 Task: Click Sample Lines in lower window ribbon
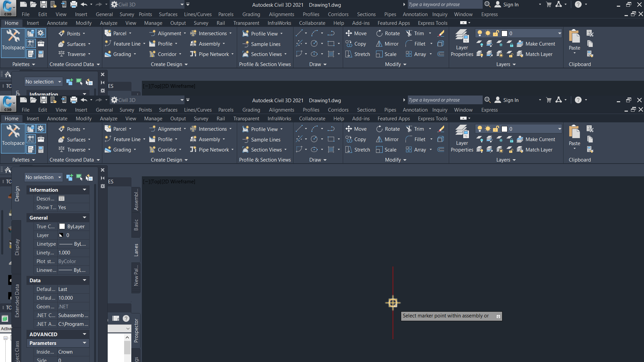coord(261,140)
